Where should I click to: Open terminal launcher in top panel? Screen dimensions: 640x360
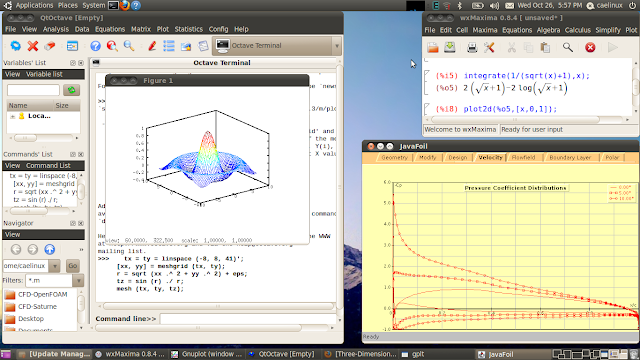113,5
